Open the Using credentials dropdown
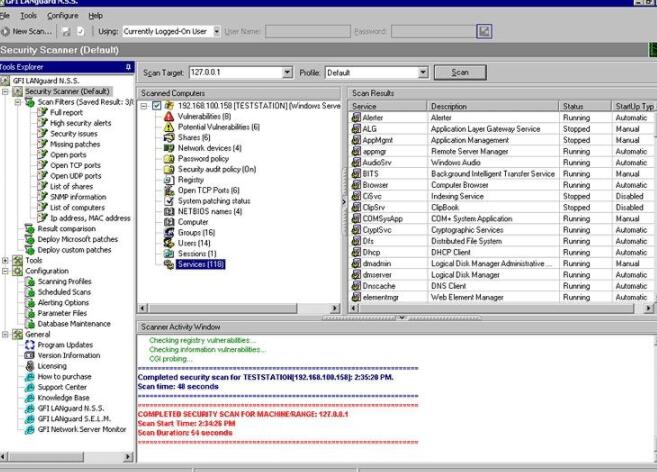Image resolution: width=657 pixels, height=472 pixels. pos(217,31)
